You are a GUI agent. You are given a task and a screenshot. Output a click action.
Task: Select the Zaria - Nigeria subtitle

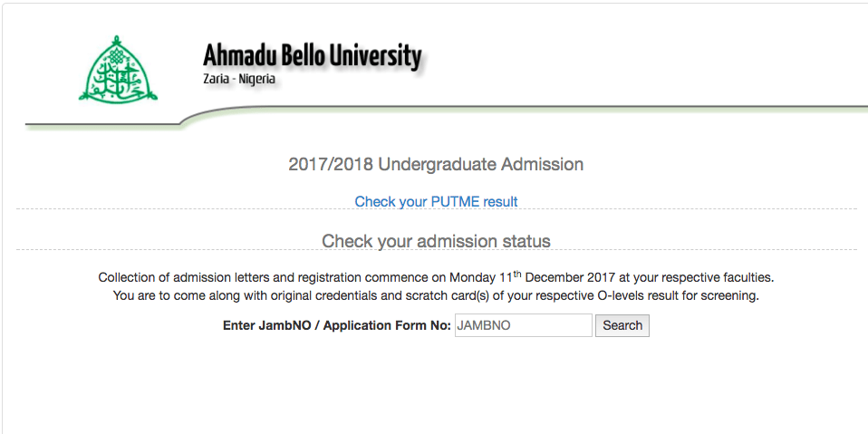(239, 79)
